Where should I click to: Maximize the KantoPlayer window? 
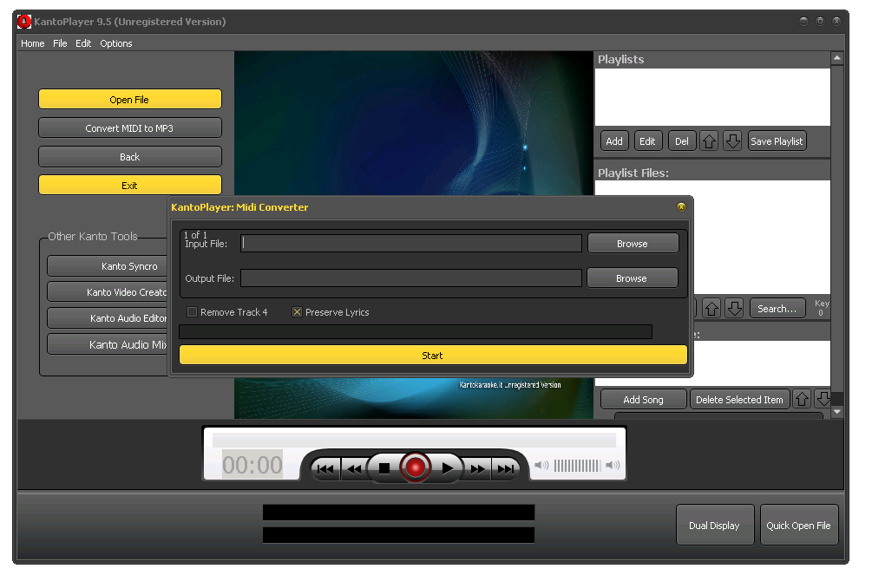pos(820,21)
